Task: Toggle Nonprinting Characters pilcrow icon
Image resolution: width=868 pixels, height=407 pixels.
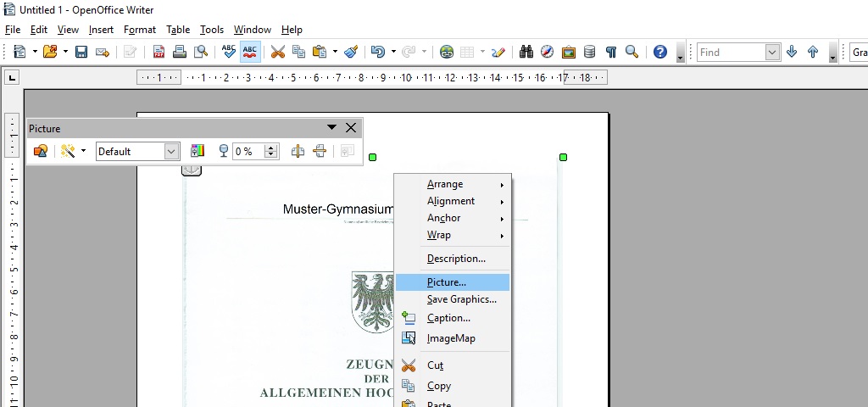Action: [x=610, y=52]
